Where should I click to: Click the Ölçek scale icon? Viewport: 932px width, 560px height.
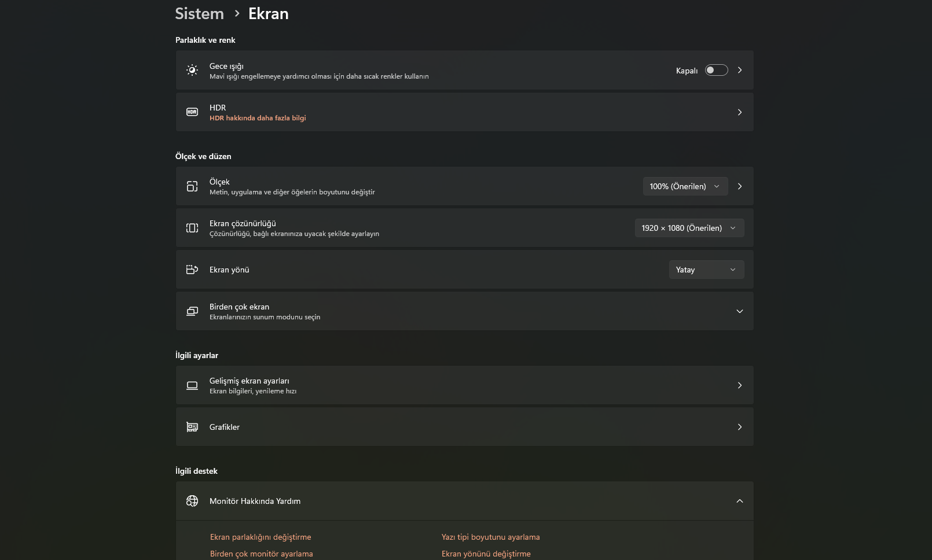pos(192,186)
